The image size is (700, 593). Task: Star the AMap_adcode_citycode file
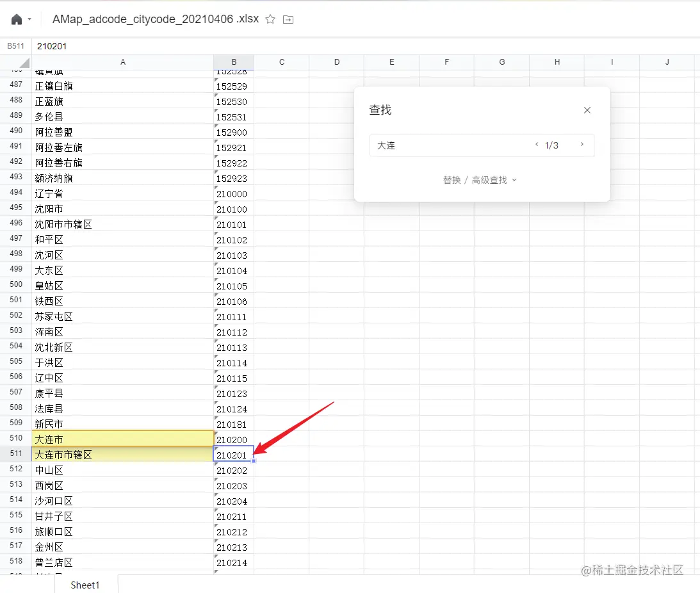(x=270, y=19)
